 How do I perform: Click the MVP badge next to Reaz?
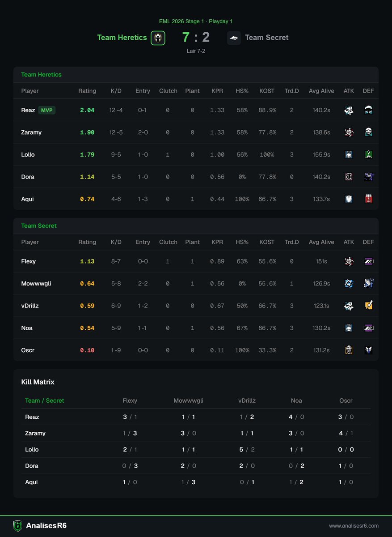pos(47,110)
